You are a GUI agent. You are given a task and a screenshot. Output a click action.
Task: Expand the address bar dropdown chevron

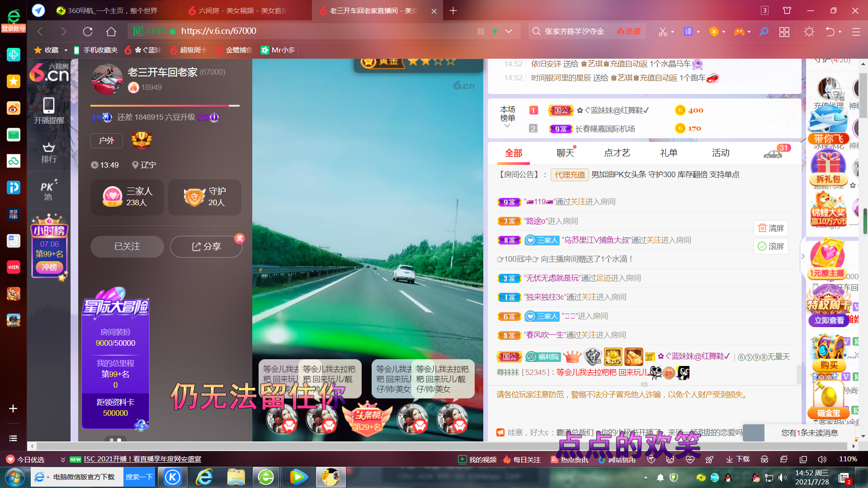[x=509, y=31]
